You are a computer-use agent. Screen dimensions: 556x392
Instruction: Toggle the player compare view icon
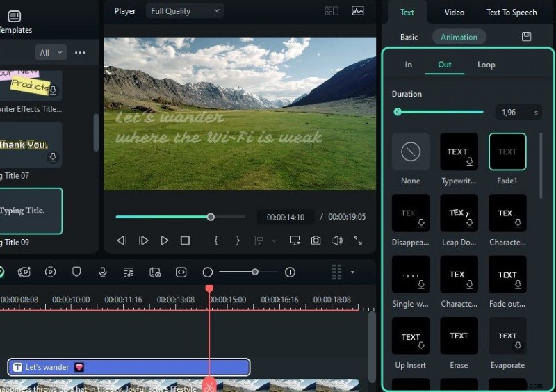[x=332, y=11]
